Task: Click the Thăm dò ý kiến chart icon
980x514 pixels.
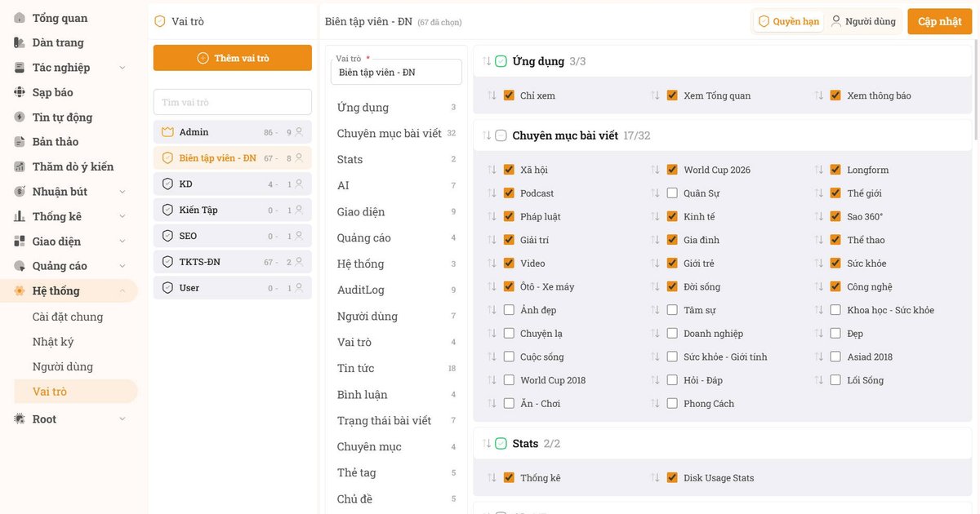Action: 20,166
